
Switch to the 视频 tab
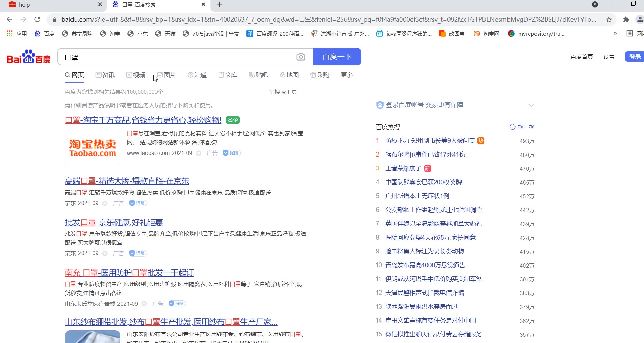(x=136, y=75)
